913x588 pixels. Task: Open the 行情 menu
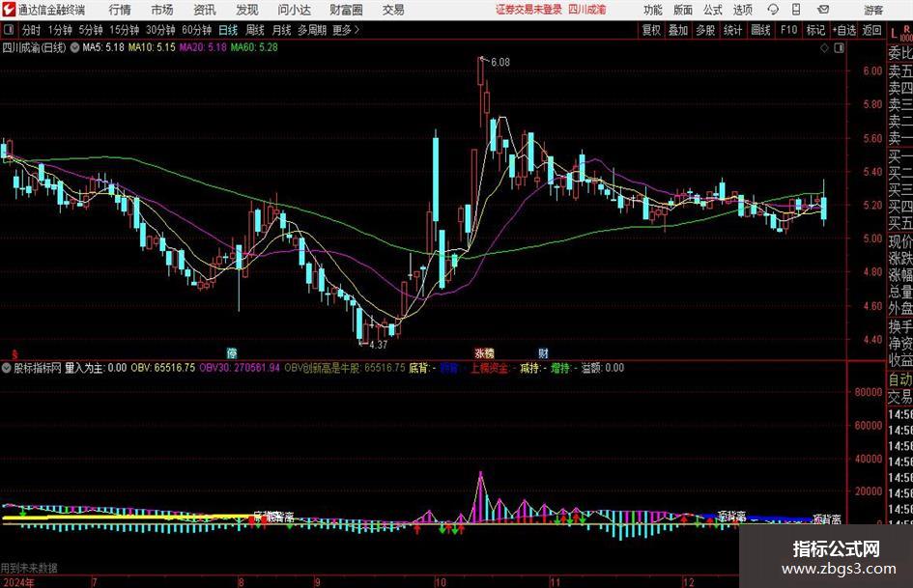click(120, 10)
